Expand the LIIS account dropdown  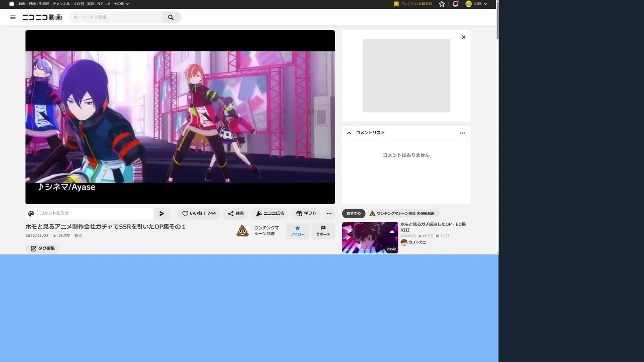click(480, 4)
